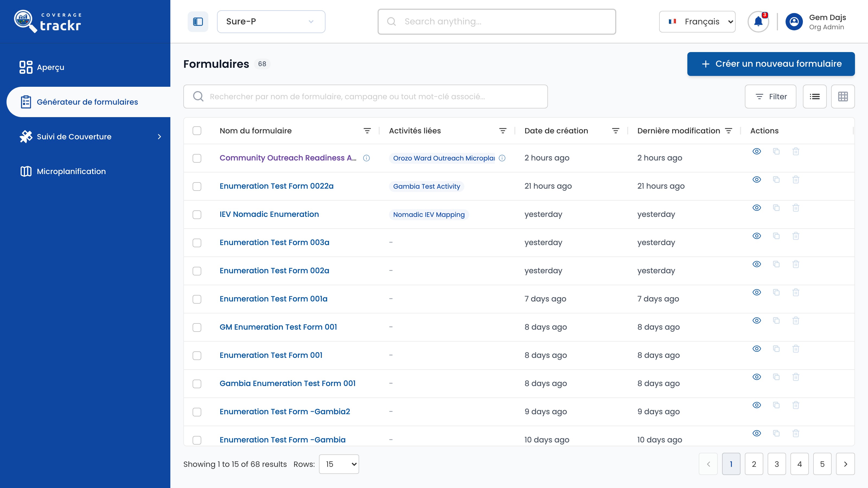Select current page 1 button
Viewport: 868px width, 488px height.
point(731,464)
